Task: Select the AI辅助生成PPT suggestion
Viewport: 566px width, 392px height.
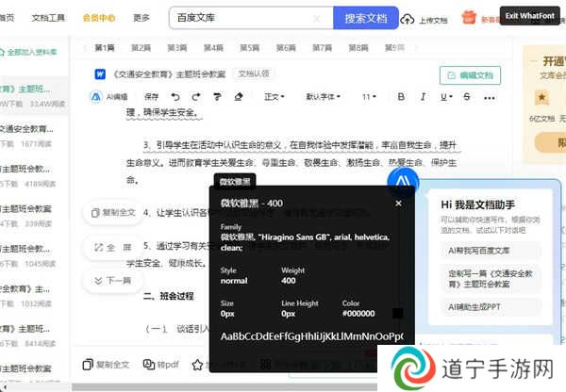Action: 491,307
